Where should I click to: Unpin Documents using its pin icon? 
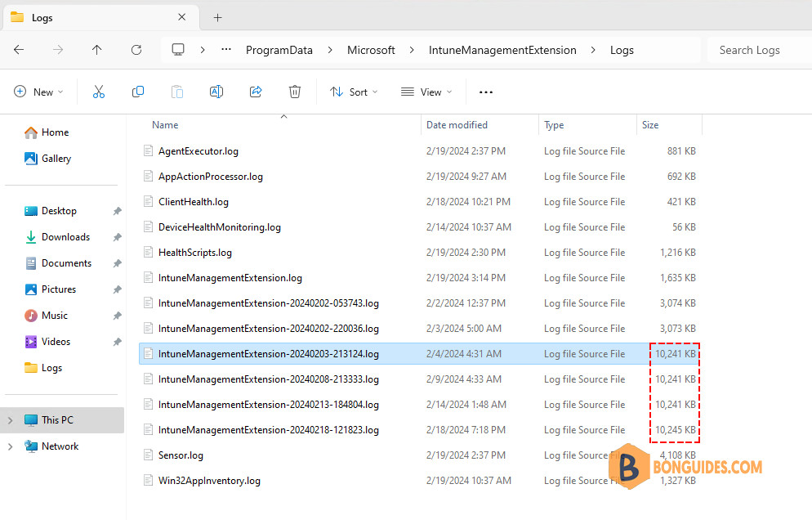tap(117, 263)
